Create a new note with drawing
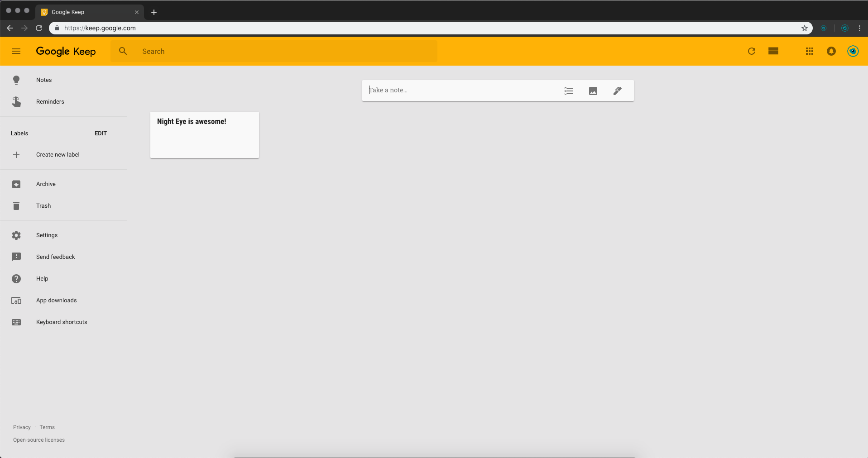The image size is (868, 458). pos(618,91)
